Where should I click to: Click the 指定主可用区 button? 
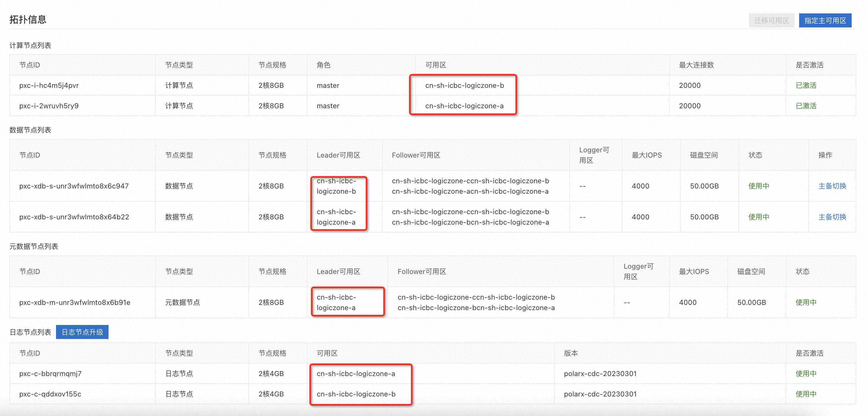(x=825, y=20)
